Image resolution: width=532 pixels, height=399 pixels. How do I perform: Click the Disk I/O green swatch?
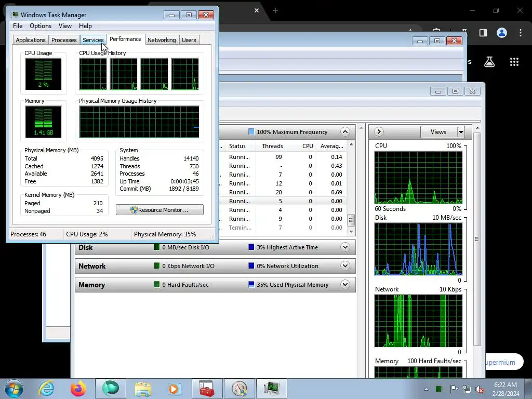click(x=157, y=247)
